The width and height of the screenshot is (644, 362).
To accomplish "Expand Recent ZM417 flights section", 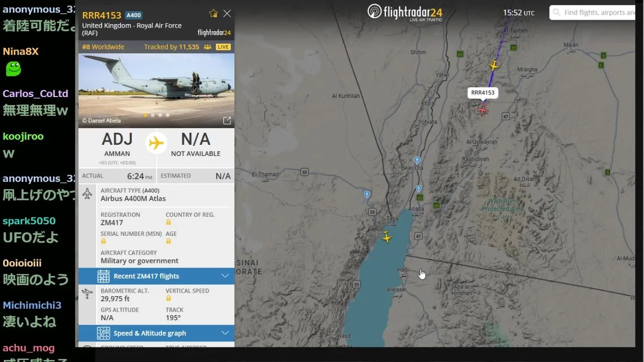I will click(156, 276).
